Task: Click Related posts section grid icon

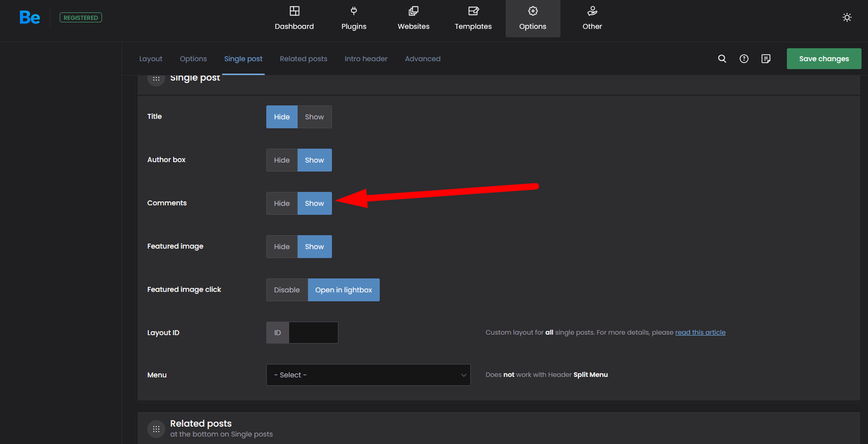Action: click(156, 429)
